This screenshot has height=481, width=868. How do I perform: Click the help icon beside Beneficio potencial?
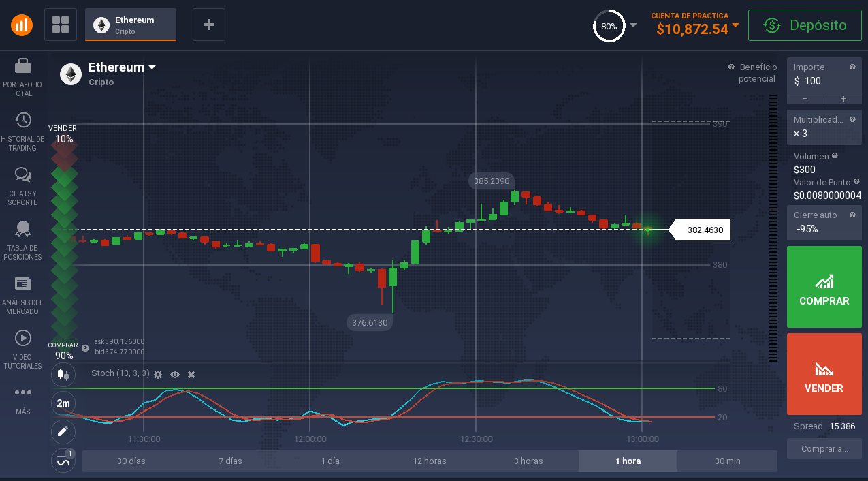pyautogui.click(x=731, y=67)
